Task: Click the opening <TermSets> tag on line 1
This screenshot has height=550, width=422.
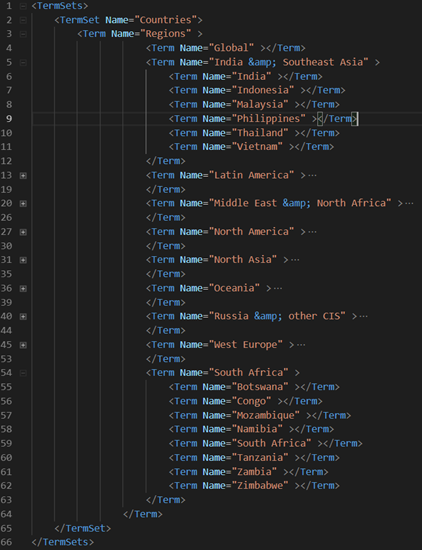Action: pyautogui.click(x=60, y=6)
